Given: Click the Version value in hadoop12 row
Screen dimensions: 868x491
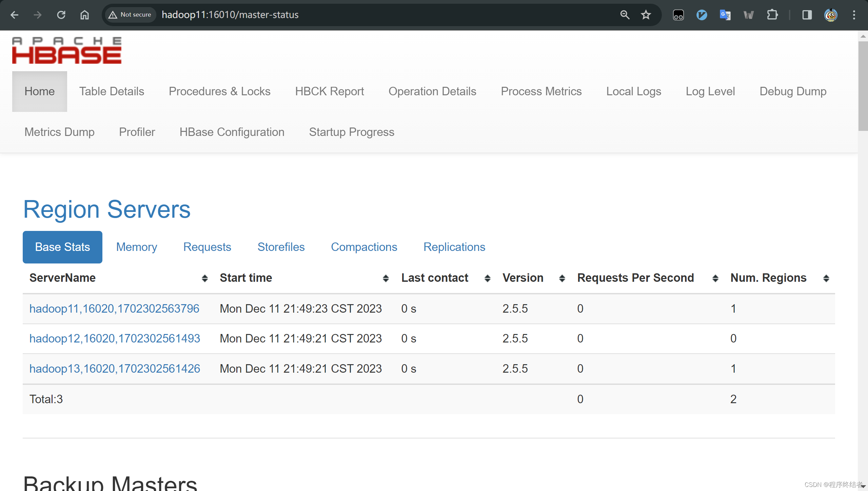Looking at the screenshot, I should [x=515, y=338].
